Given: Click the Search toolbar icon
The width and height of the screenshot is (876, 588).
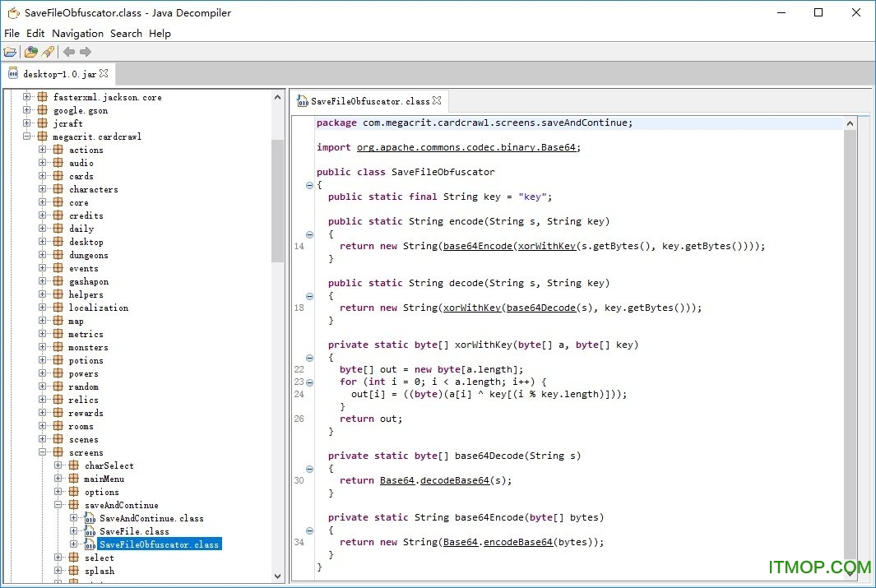Looking at the screenshot, I should point(48,52).
